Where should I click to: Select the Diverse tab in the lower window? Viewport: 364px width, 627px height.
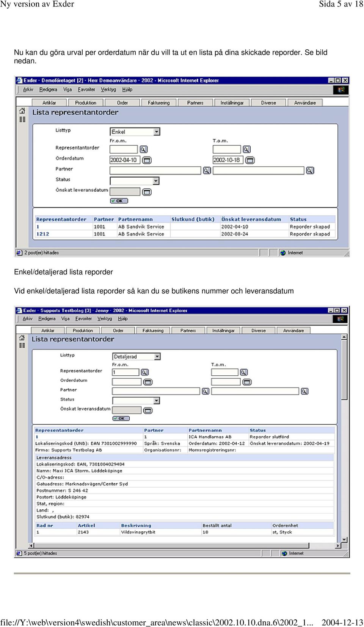point(259,331)
